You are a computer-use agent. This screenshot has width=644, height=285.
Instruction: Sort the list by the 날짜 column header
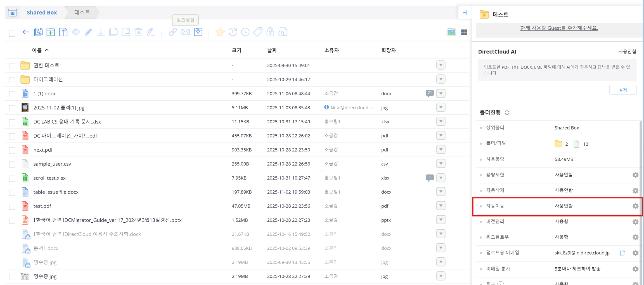[272, 50]
